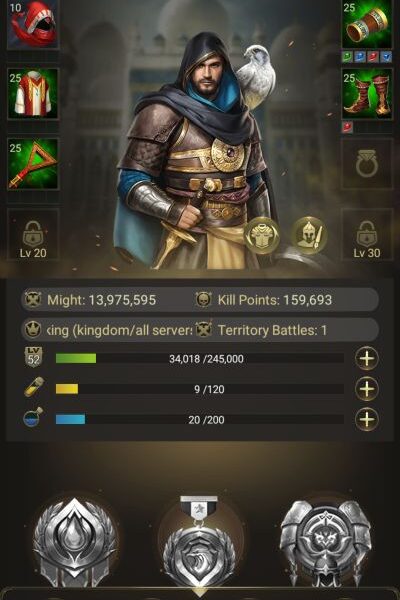Add experience with the level bar plus button
The image size is (400, 600).
367,359
